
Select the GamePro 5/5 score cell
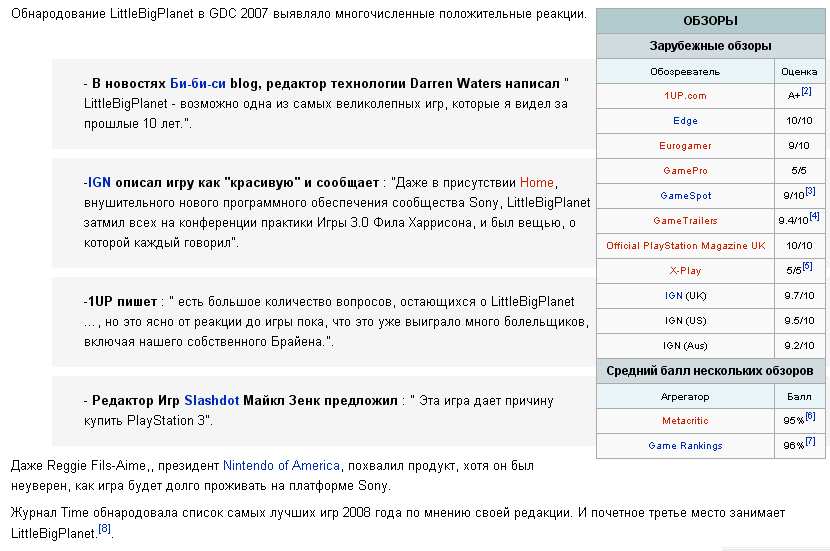(799, 170)
